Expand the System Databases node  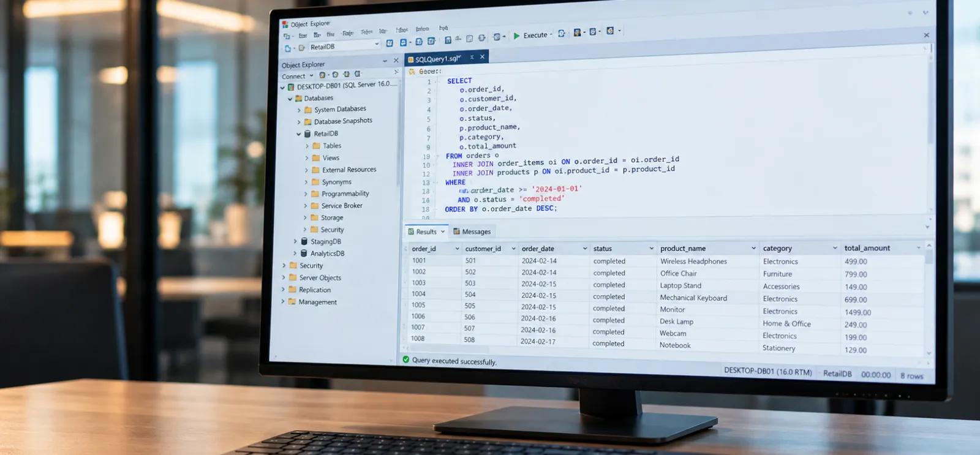[x=299, y=110]
